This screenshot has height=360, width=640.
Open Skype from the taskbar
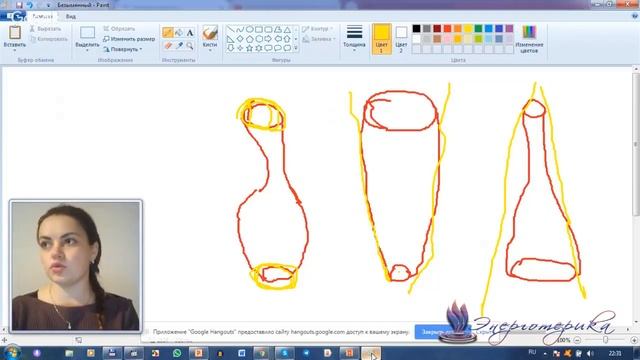[x=284, y=353]
